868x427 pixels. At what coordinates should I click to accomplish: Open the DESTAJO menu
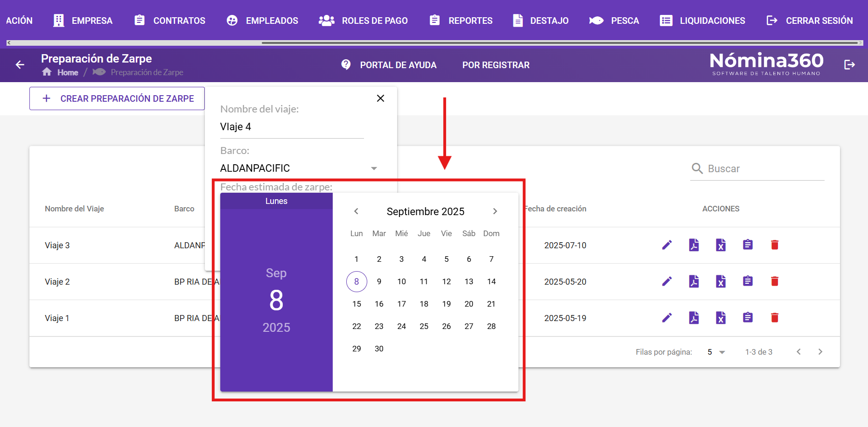[x=540, y=21]
